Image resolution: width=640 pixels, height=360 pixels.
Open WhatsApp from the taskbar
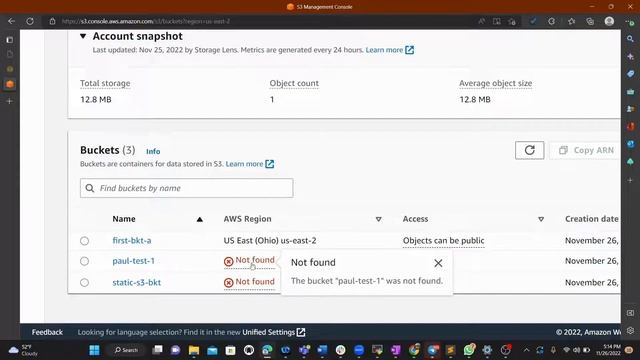click(x=469, y=350)
